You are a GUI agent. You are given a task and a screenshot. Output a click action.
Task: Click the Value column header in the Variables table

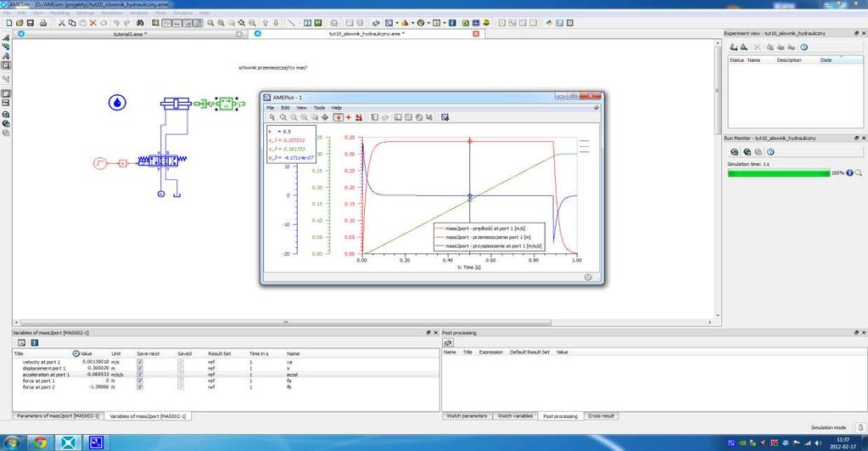click(x=87, y=353)
